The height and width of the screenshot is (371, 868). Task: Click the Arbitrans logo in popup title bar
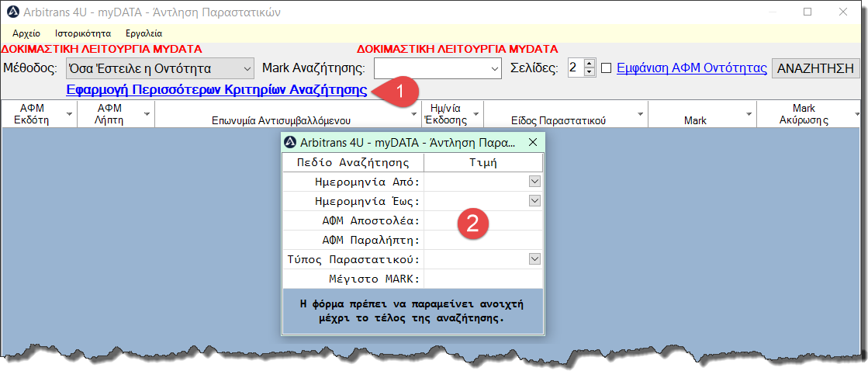coord(289,142)
